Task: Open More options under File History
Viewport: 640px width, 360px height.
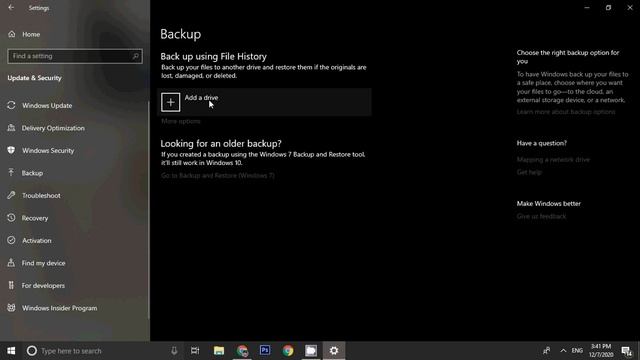Action: click(x=180, y=121)
